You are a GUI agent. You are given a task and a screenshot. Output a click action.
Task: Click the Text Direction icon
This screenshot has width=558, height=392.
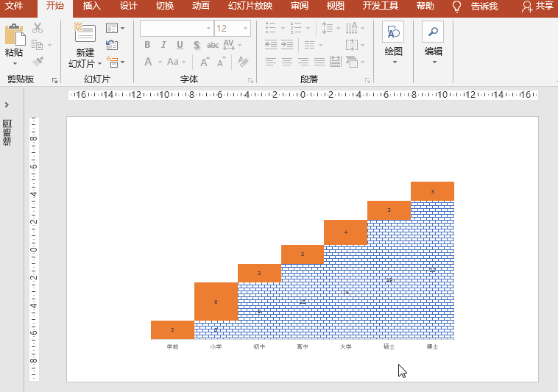point(352,28)
